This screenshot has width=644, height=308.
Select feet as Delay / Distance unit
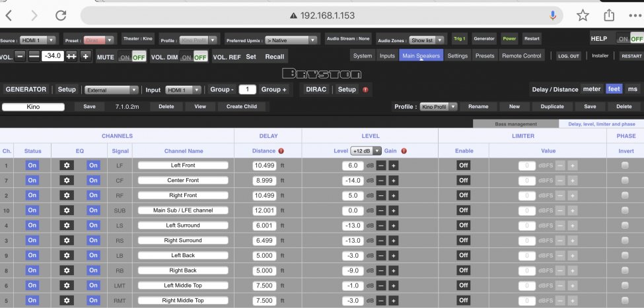(x=614, y=89)
